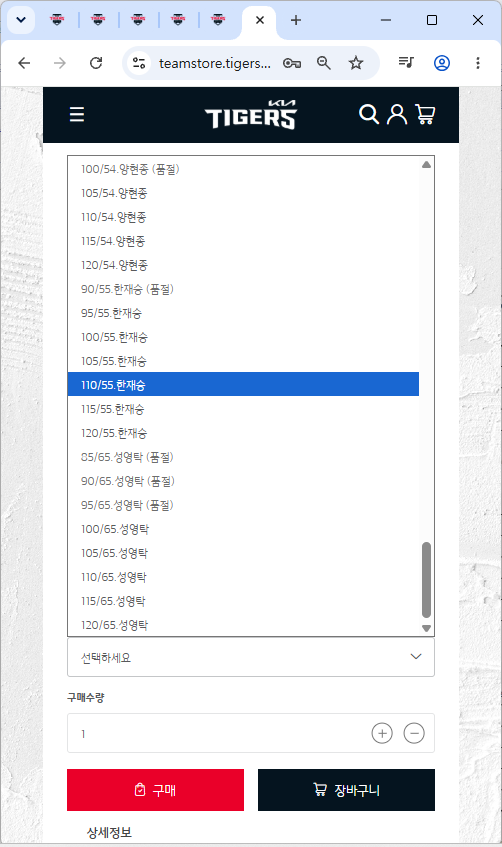Click the password key icon in address bar
Image resolution: width=502 pixels, height=847 pixels.
[292, 63]
